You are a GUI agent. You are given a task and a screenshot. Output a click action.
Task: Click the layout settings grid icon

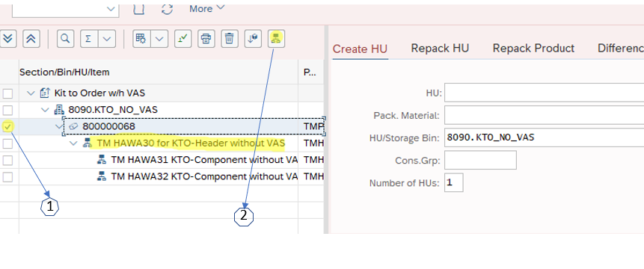[x=141, y=39]
